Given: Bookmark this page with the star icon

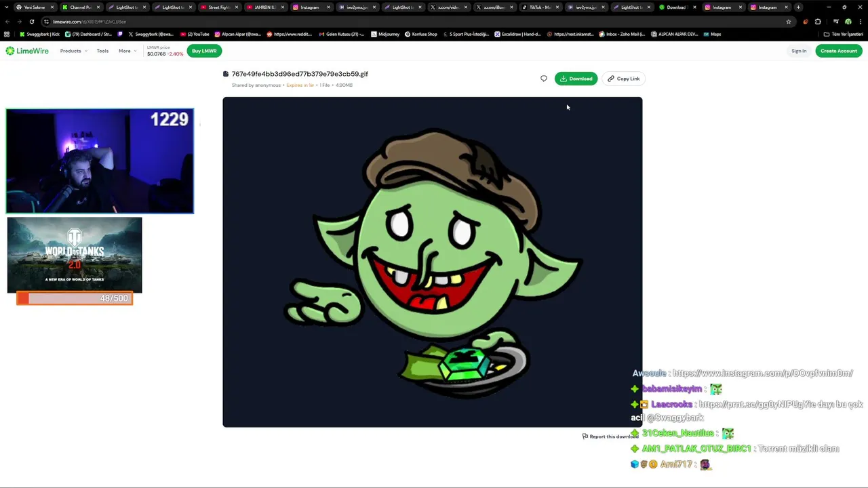Looking at the screenshot, I should tap(788, 22).
